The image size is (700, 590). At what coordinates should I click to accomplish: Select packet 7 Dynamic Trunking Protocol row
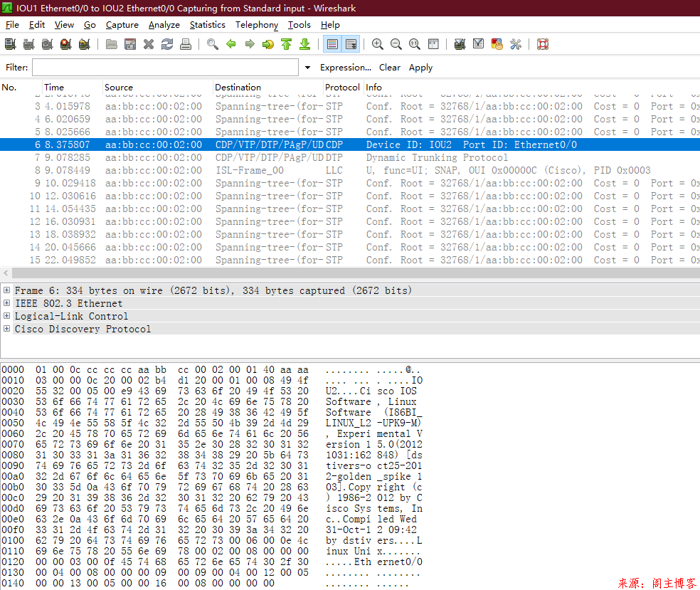[x=350, y=158]
